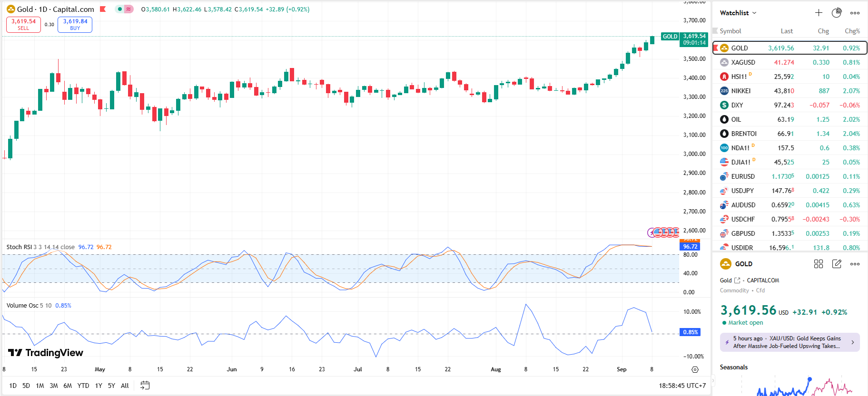Click the note edit icon in GOLD details
Viewport: 868px width, 396px height.
pyautogui.click(x=837, y=264)
